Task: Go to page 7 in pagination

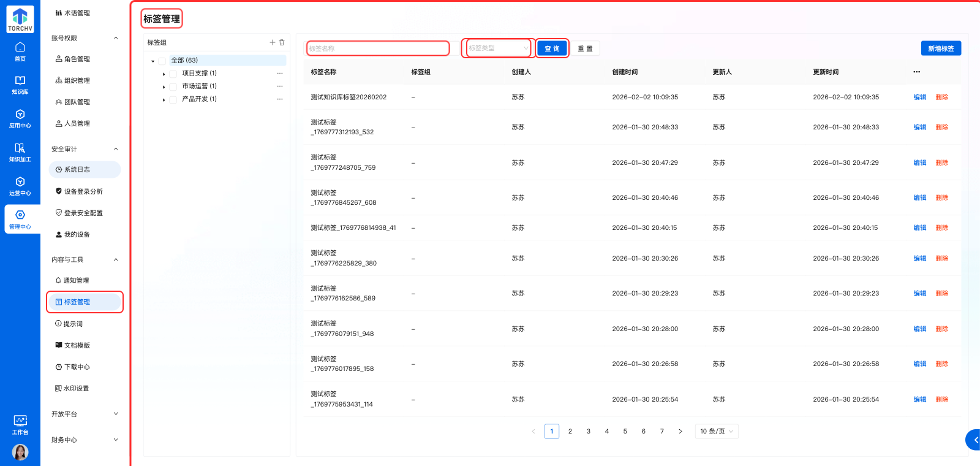Action: point(662,431)
